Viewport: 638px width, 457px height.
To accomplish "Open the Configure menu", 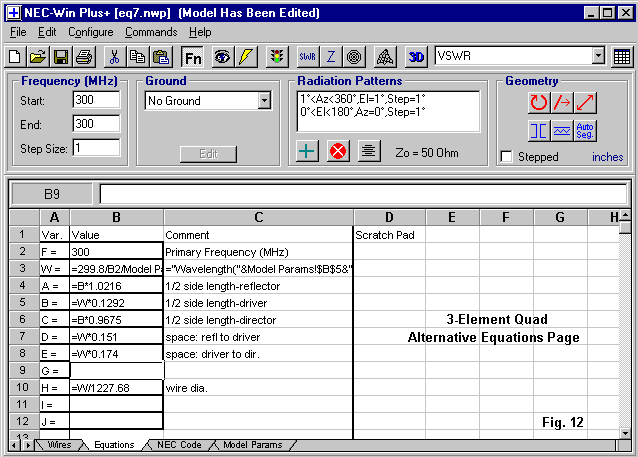I will (90, 32).
